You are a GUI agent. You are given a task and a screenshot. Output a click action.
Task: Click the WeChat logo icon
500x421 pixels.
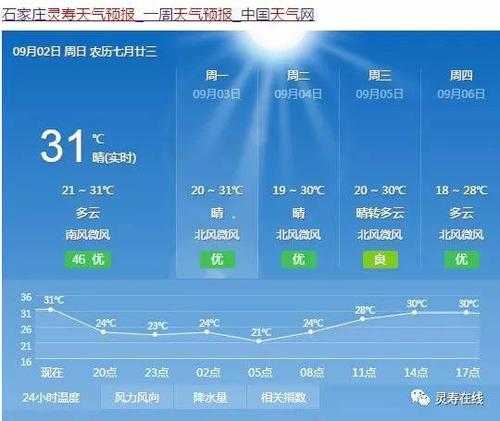click(420, 398)
